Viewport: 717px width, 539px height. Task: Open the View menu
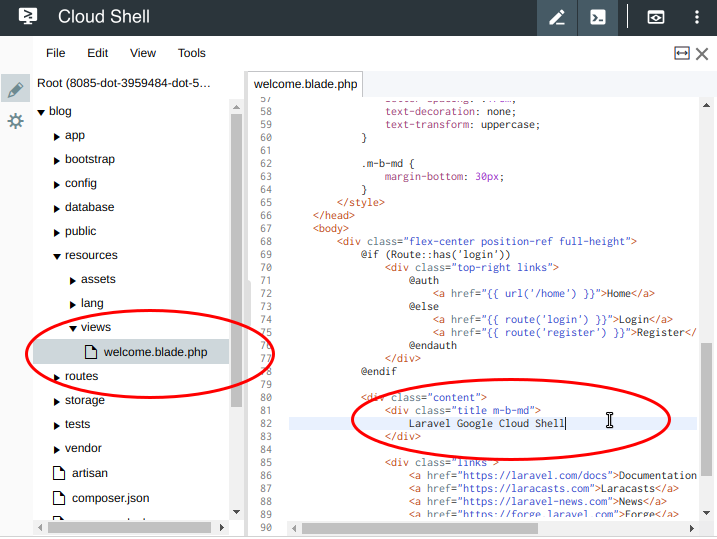(x=143, y=53)
